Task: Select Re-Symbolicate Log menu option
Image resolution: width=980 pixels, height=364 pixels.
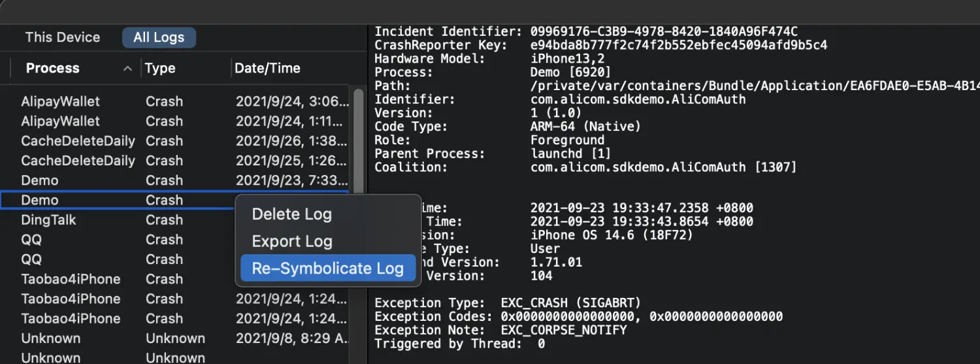Action: pos(327,268)
